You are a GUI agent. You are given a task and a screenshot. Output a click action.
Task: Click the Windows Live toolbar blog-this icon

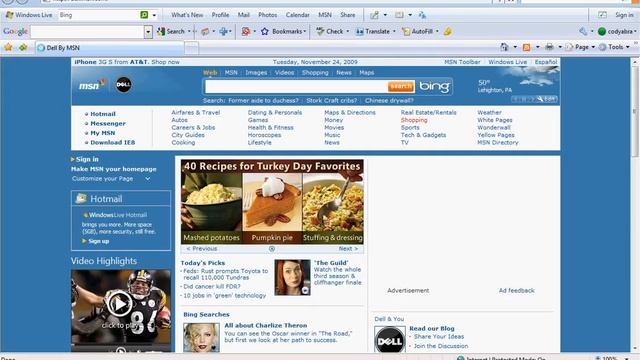point(374,15)
